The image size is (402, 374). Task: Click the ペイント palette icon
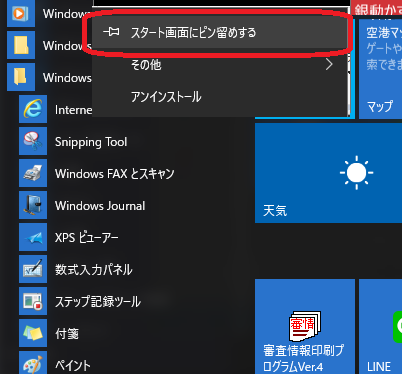(x=33, y=363)
